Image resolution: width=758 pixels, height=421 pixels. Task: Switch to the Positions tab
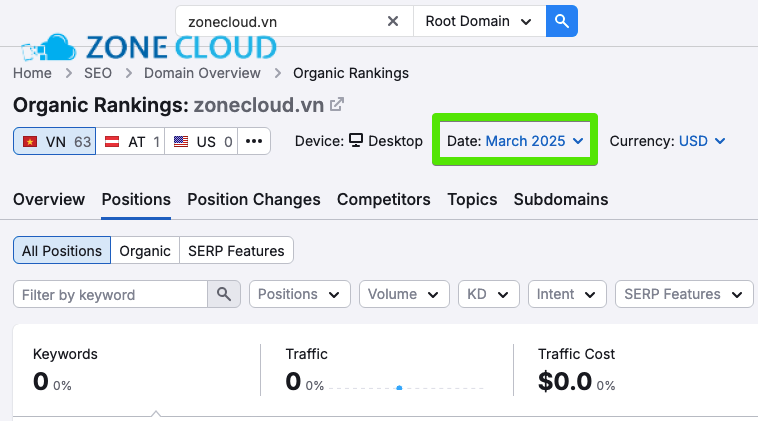pos(136,200)
